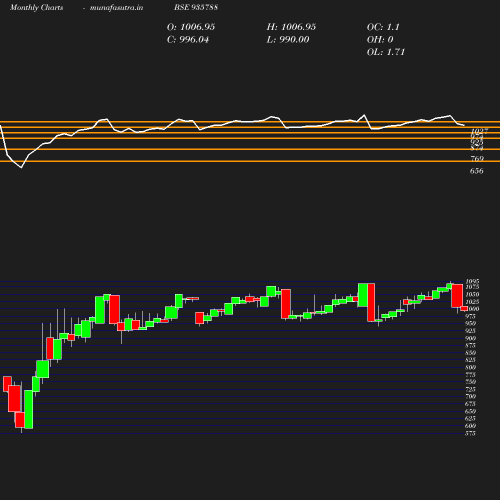Click the 'munafasutra.in' site label
Screen dimensions: 500x500
(116, 8)
